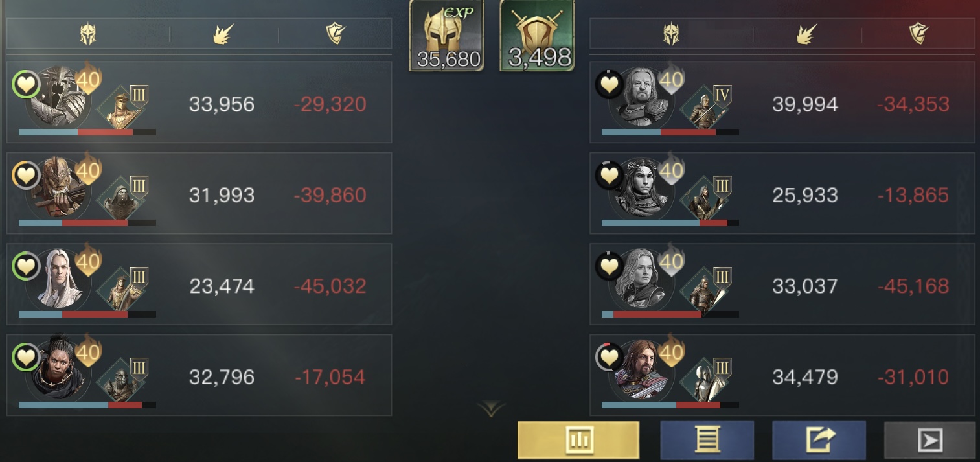Open the statistics bar chart button
The width and height of the screenshot is (980, 462).
point(578,440)
